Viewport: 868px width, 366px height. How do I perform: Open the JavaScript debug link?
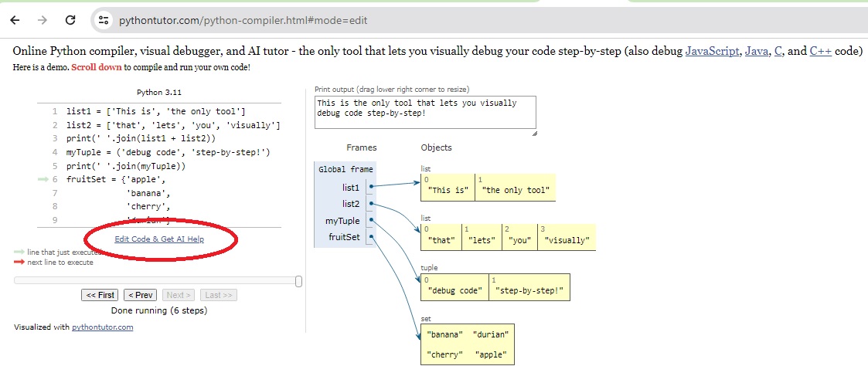[x=713, y=52]
